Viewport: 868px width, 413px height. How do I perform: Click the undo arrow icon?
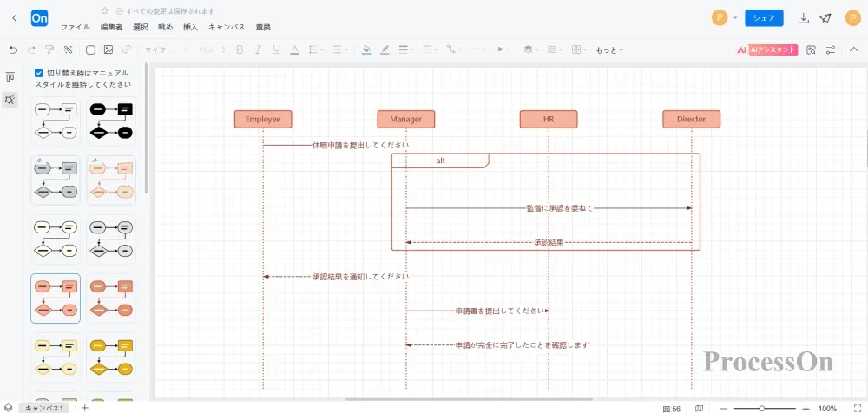coord(13,49)
